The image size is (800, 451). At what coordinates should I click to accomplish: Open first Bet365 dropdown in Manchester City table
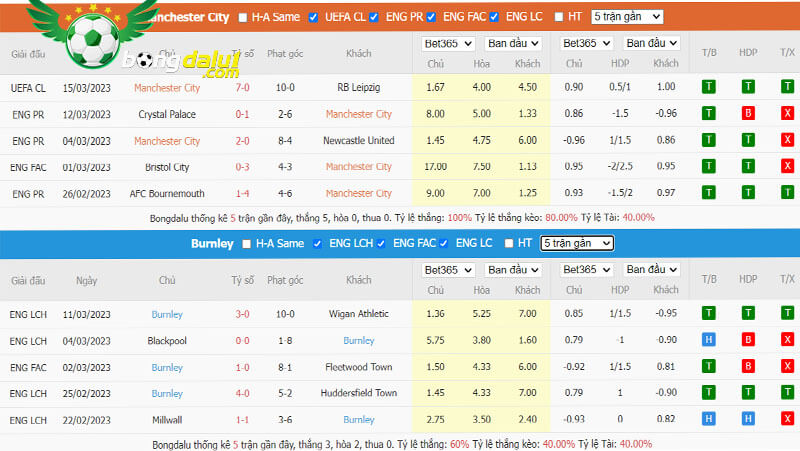pos(448,44)
